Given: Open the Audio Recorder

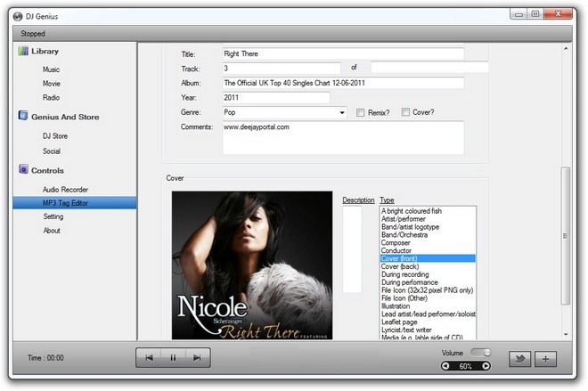Looking at the screenshot, I should pyautogui.click(x=65, y=190).
